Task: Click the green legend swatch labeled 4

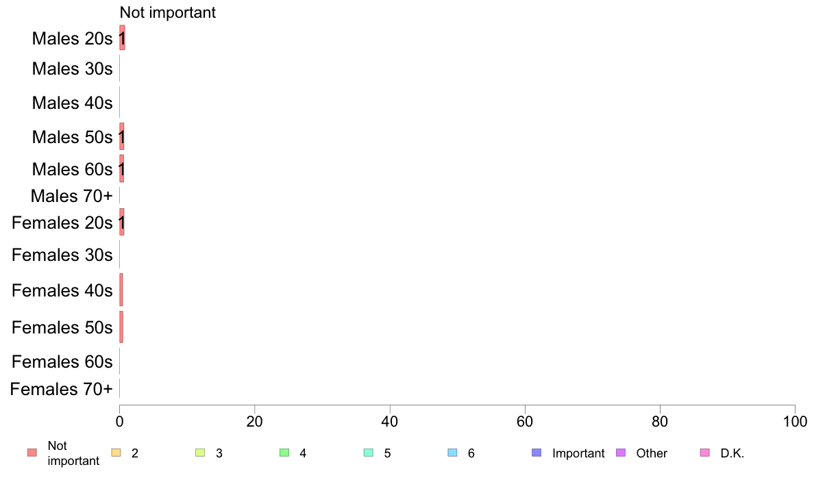Action: click(x=284, y=453)
